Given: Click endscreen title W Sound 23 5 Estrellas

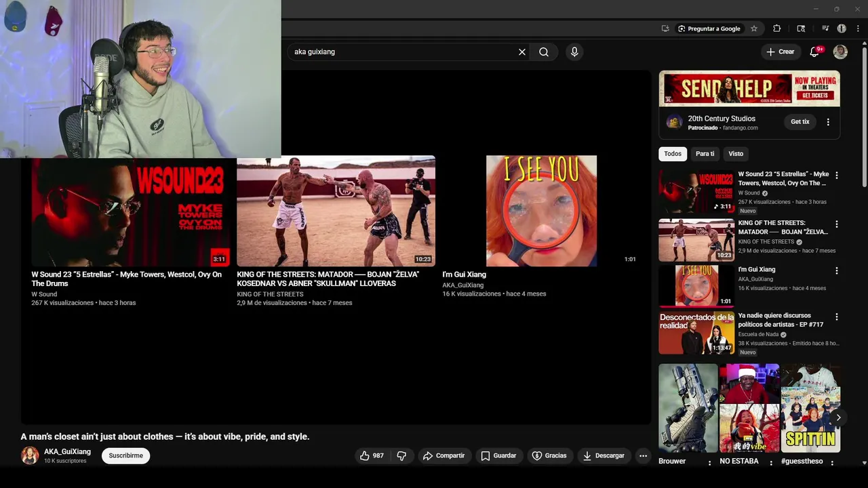Looking at the screenshot, I should click(127, 279).
